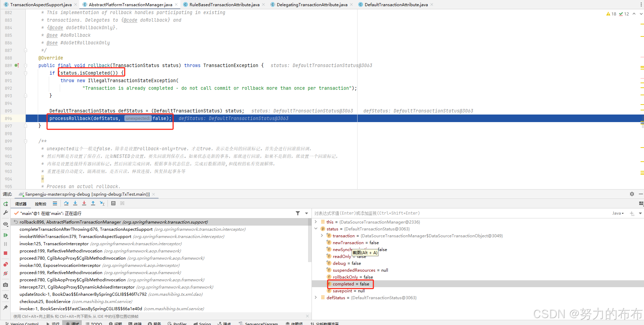Click the overriding method gutter icon on line 889
Viewport: 644px width, 325px height.
coord(16,65)
